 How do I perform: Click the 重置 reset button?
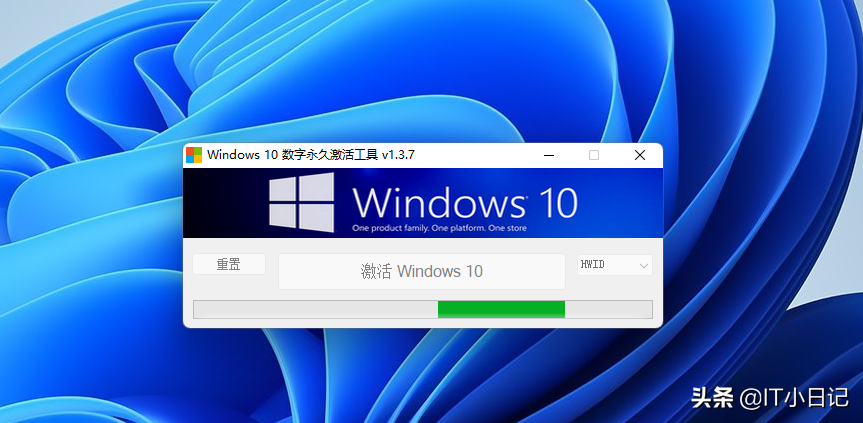229,265
